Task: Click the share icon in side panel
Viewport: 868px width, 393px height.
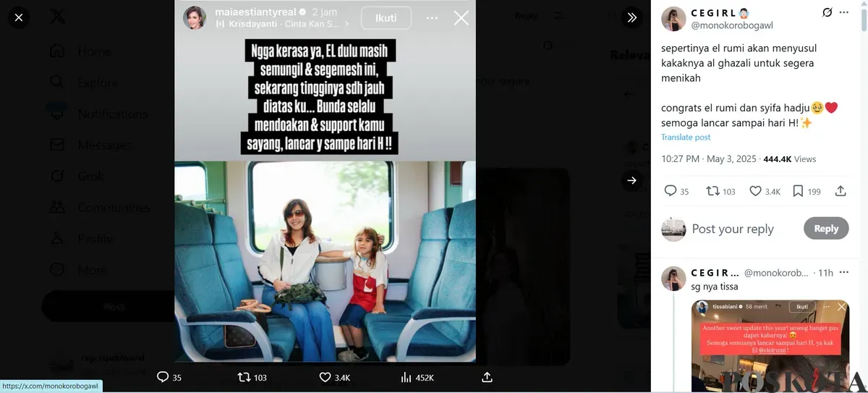Action: pyautogui.click(x=841, y=191)
